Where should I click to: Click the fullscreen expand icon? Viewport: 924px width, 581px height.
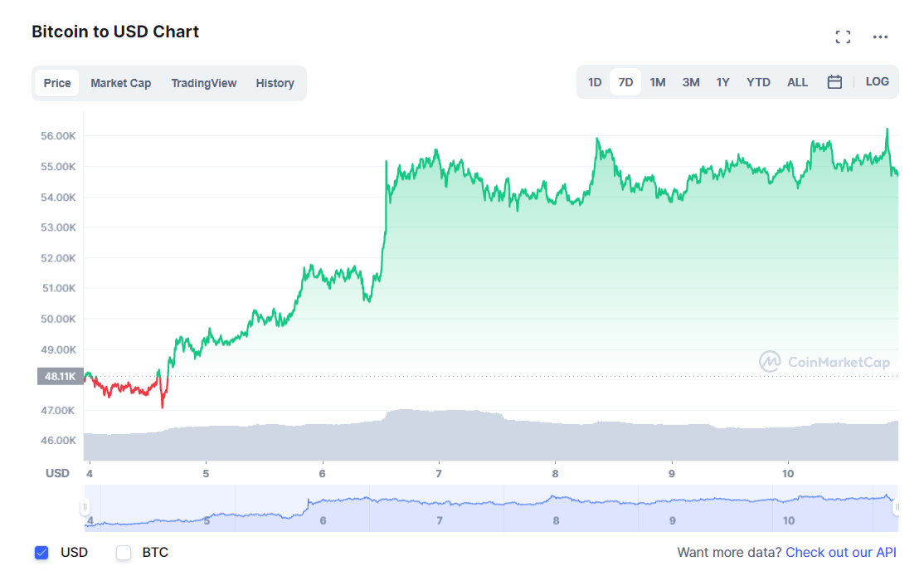843,37
